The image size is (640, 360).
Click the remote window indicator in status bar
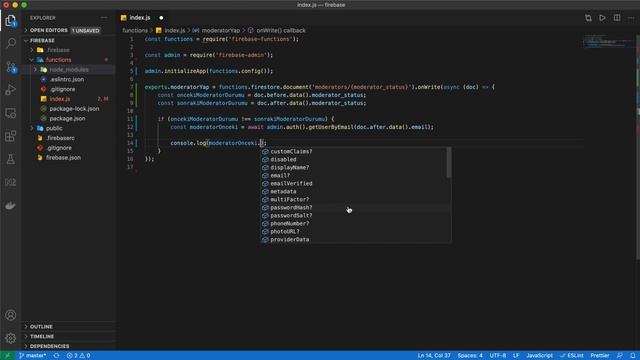click(7, 356)
